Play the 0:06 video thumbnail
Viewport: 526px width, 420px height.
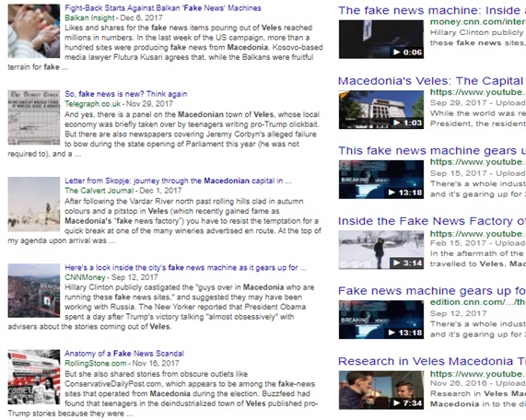[381, 40]
